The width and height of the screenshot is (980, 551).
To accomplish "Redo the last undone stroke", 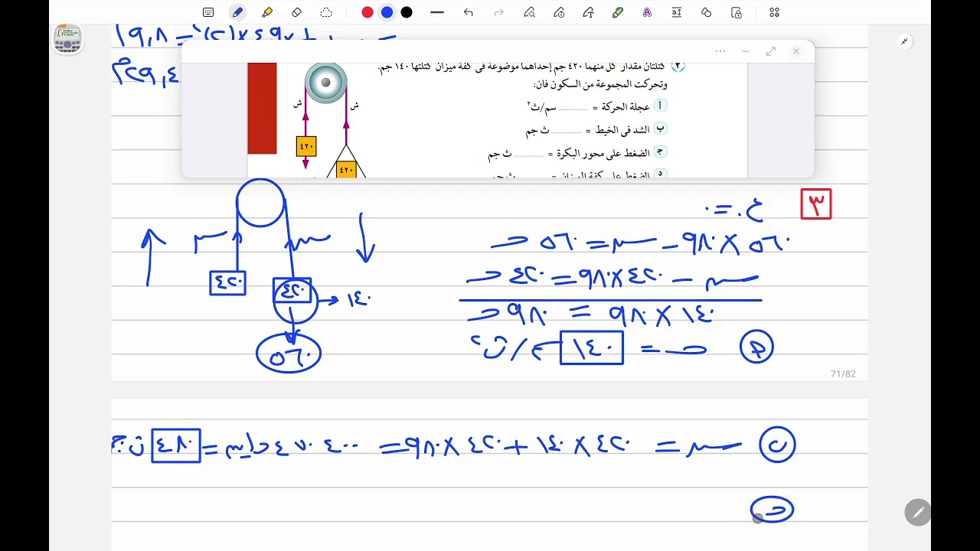I will tap(499, 12).
